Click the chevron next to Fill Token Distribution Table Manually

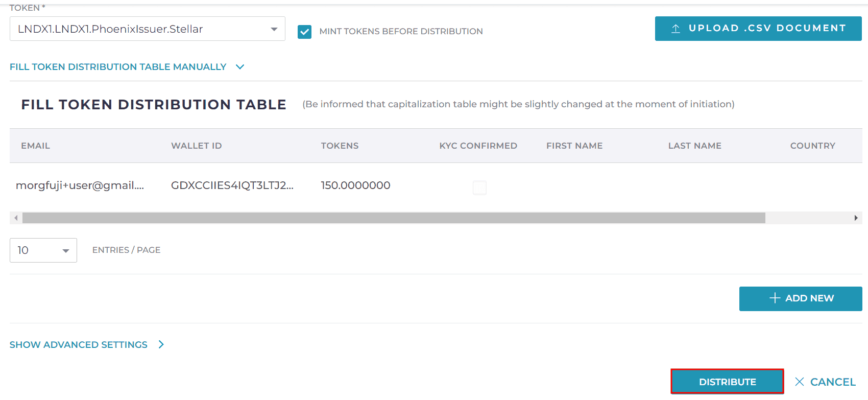pos(240,67)
